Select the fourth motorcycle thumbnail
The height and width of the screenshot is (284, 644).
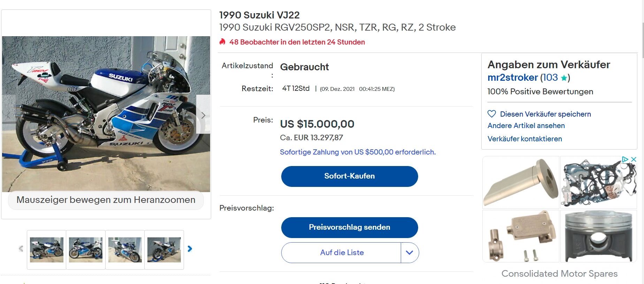point(164,250)
